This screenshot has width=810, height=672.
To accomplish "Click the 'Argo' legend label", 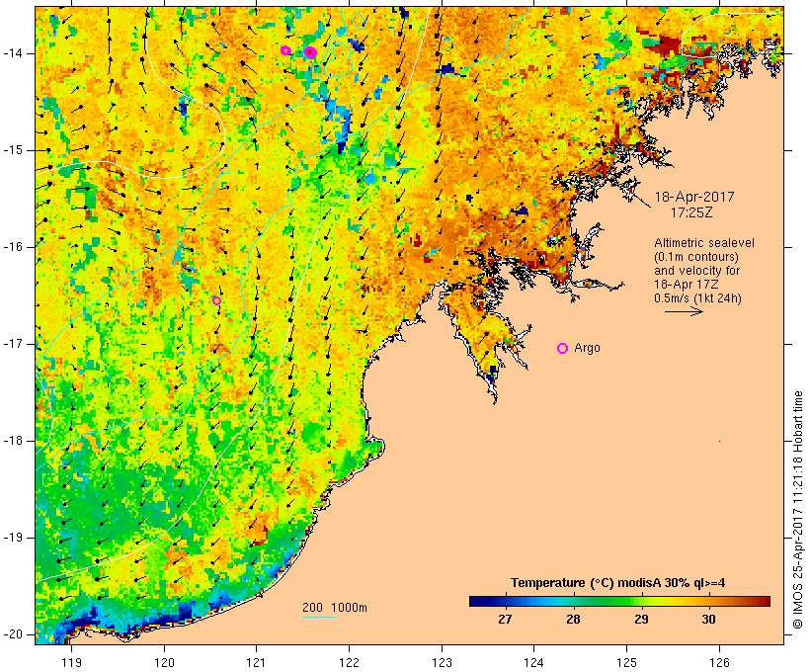I will coord(588,348).
